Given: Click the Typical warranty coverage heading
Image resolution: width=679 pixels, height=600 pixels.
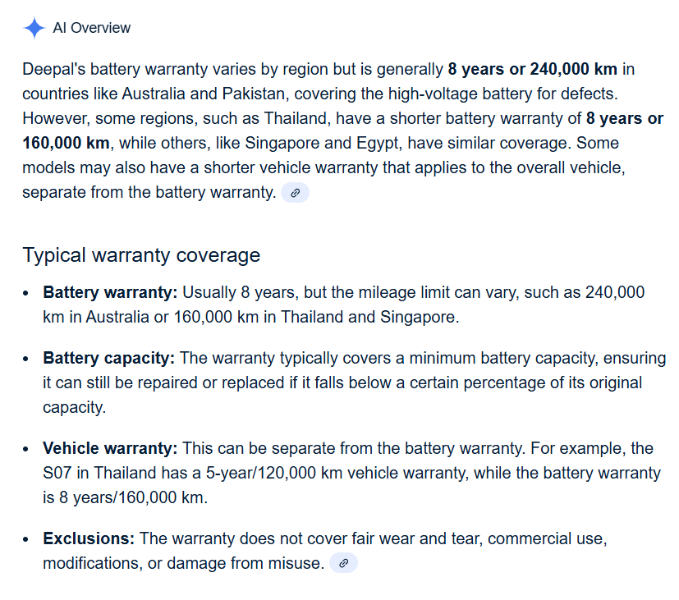Looking at the screenshot, I should [x=141, y=255].
